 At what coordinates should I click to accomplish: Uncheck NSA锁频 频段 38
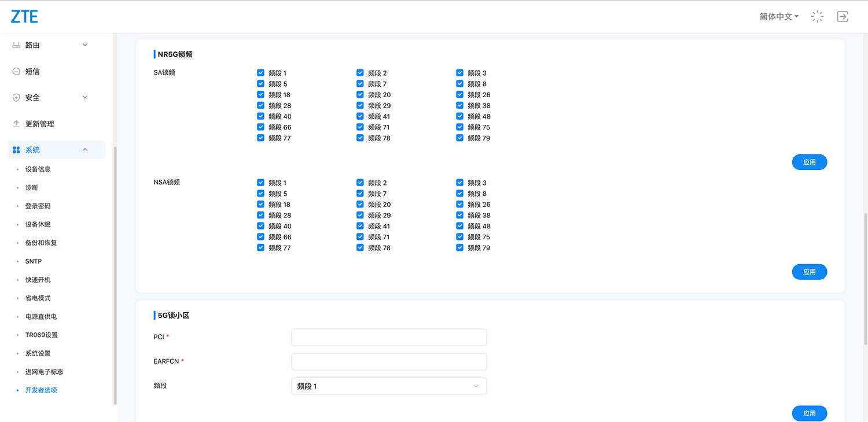click(459, 215)
